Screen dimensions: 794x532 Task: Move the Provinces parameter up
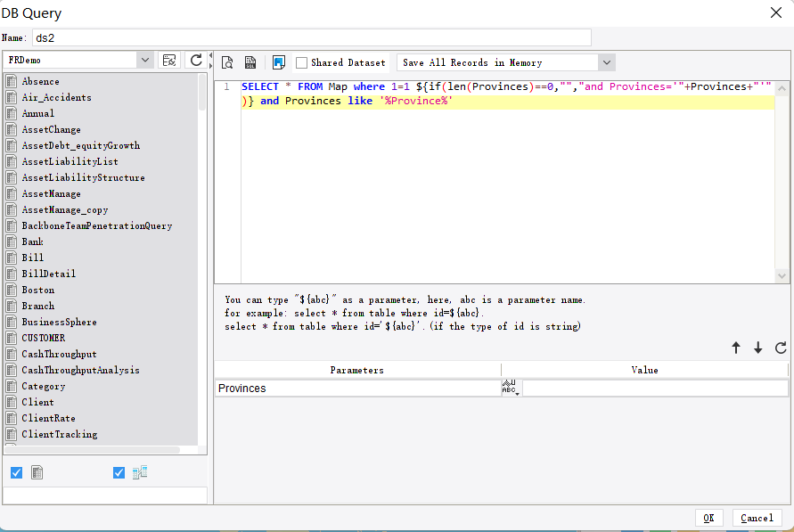(x=736, y=348)
